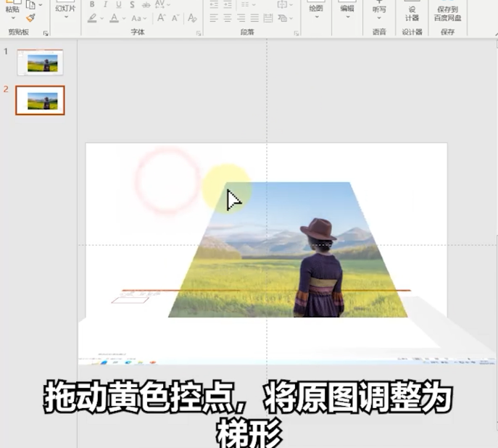Toggle strikethrough formatting
498x448 pixels.
click(x=146, y=4)
